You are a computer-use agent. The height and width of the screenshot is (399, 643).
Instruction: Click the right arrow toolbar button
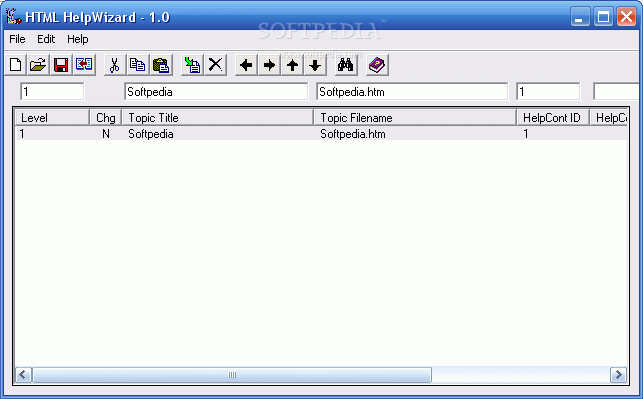coord(269,65)
